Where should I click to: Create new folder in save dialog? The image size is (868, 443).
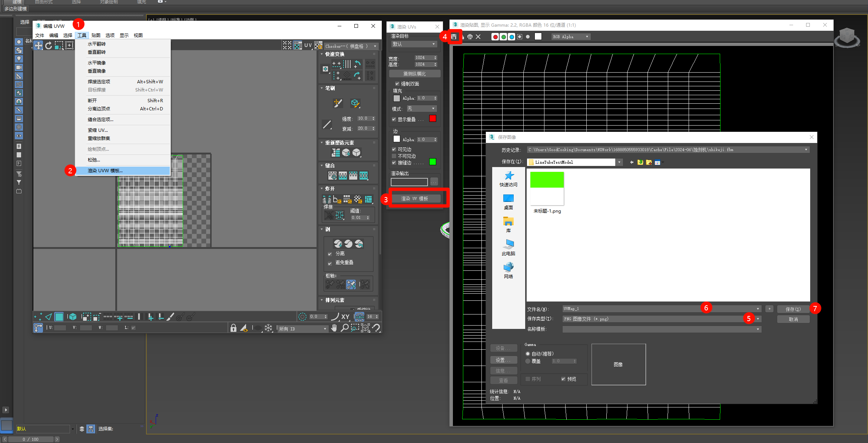pyautogui.click(x=649, y=162)
